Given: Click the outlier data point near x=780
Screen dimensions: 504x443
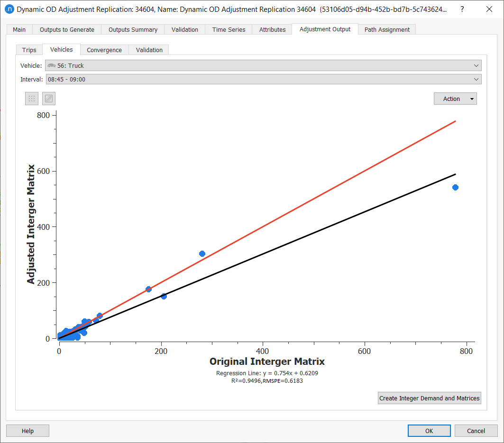Looking at the screenshot, I should point(455,187).
